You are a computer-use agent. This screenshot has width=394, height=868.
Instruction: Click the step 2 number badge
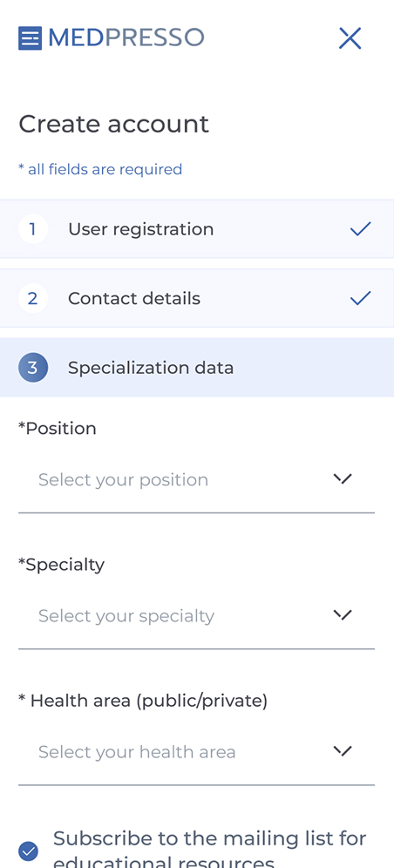(x=32, y=299)
